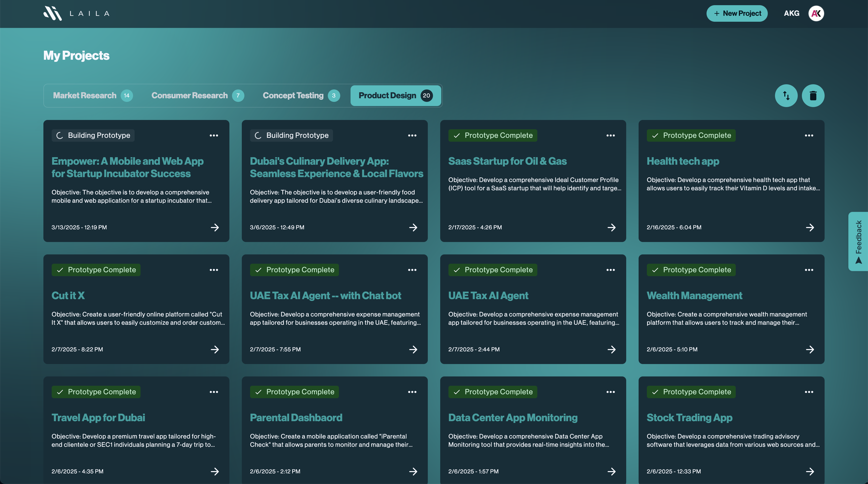Click the sort order arrows icon

(786, 95)
